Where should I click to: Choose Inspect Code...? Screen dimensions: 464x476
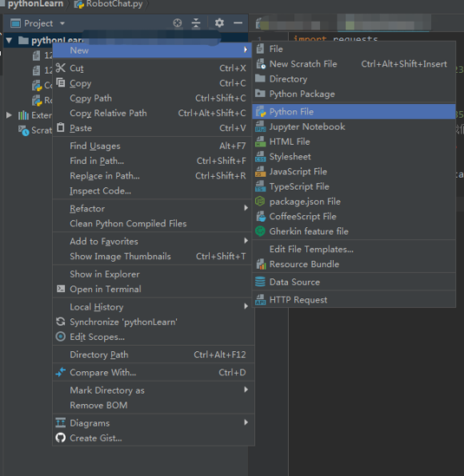[101, 191]
